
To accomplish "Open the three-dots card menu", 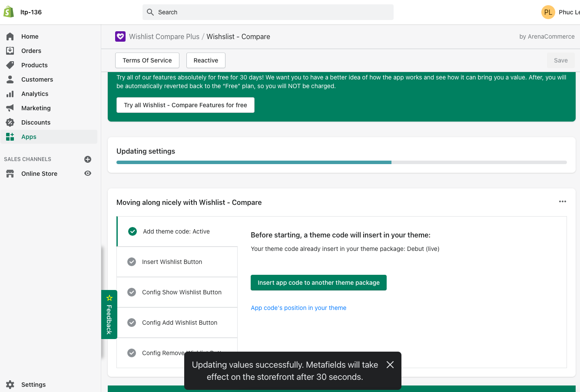I will [563, 201].
